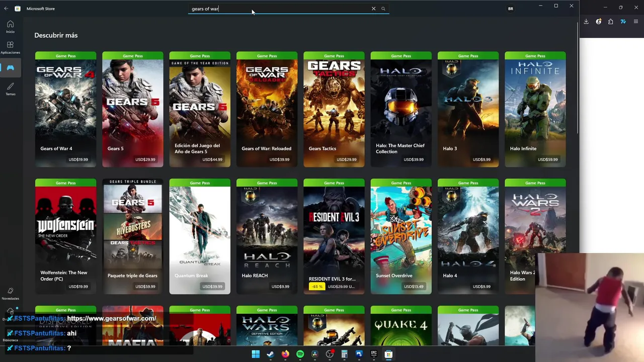Open the RESIDENT EVIL 3 card
Screen dimensions: 644x362
pyautogui.click(x=334, y=236)
